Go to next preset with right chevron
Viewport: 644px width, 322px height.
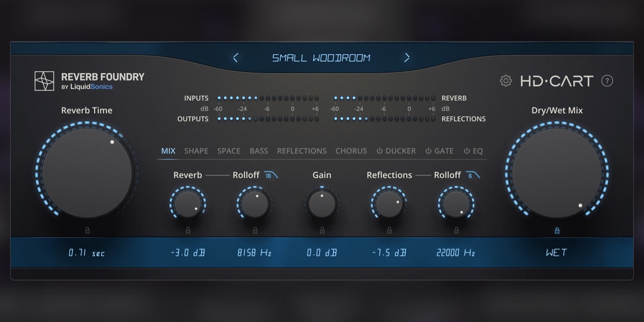pyautogui.click(x=407, y=57)
